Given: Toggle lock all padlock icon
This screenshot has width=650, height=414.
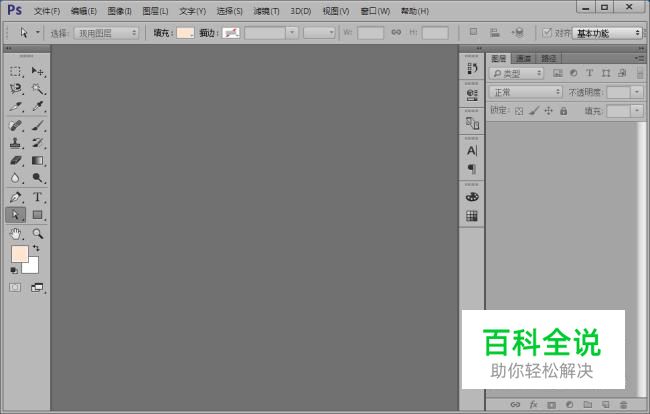Looking at the screenshot, I should coord(563,111).
